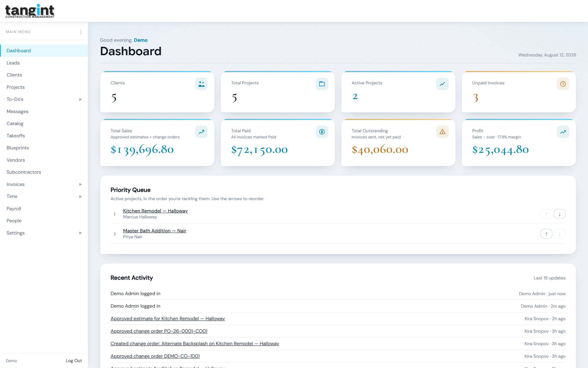Open the Main Menu three-dot options
Image resolution: width=588 pixels, height=368 pixels.
(81, 32)
